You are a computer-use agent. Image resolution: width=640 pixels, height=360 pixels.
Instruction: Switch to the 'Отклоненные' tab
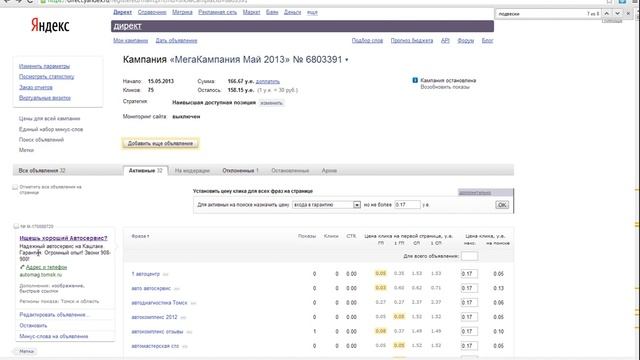click(240, 171)
